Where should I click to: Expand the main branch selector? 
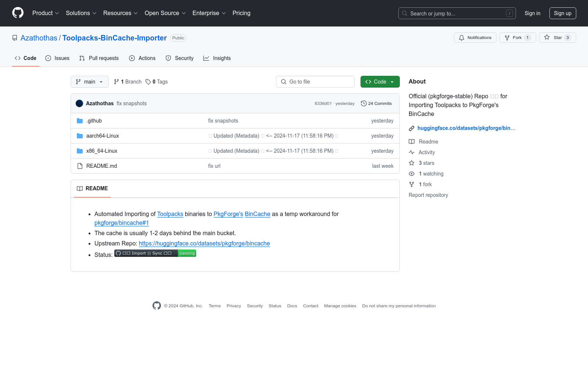click(x=90, y=82)
